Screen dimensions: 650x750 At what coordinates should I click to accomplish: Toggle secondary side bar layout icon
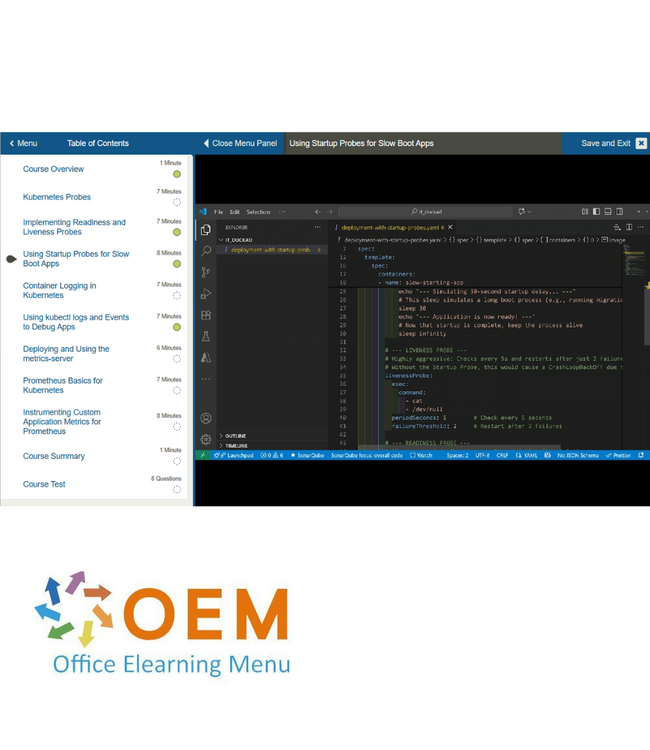pos(619,211)
